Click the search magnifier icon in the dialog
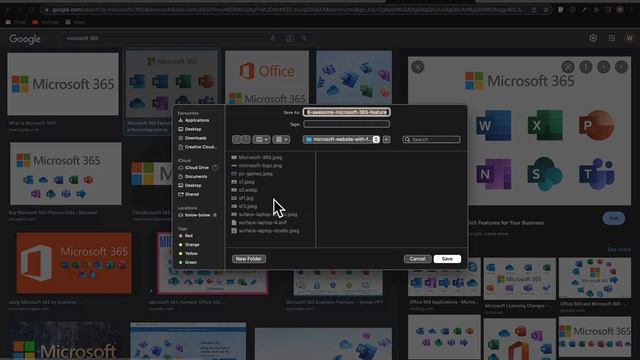The image size is (640, 360). tap(407, 140)
